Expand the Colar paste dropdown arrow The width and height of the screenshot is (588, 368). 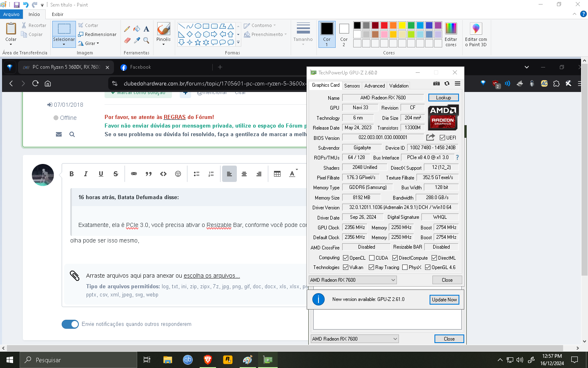click(x=11, y=44)
